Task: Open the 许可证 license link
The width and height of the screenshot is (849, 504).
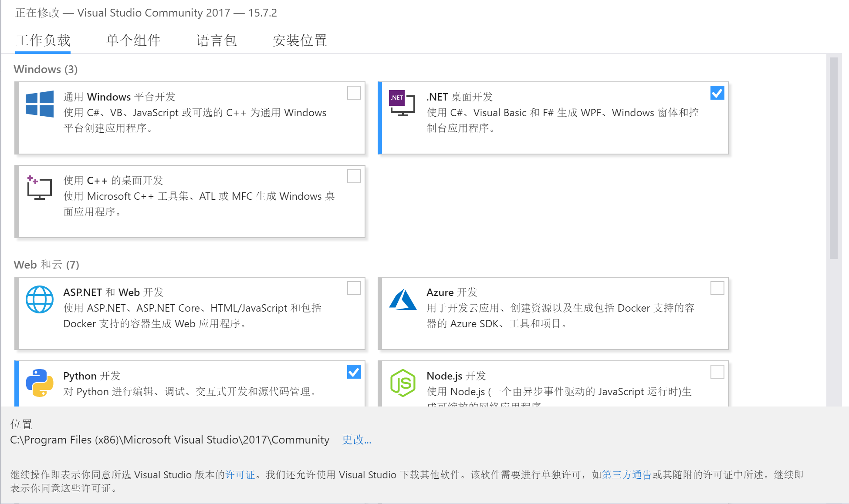Action: [240, 474]
